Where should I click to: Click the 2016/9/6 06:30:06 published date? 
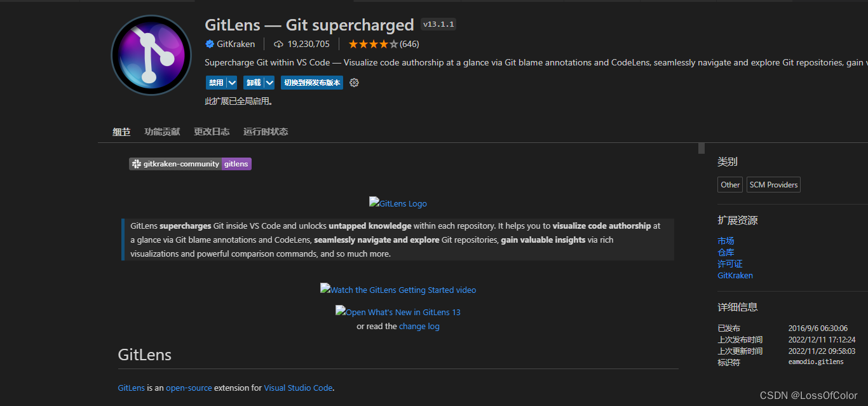(818, 328)
